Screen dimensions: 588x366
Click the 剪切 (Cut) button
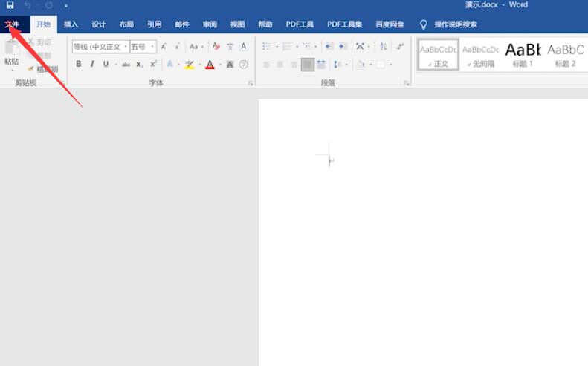point(40,42)
